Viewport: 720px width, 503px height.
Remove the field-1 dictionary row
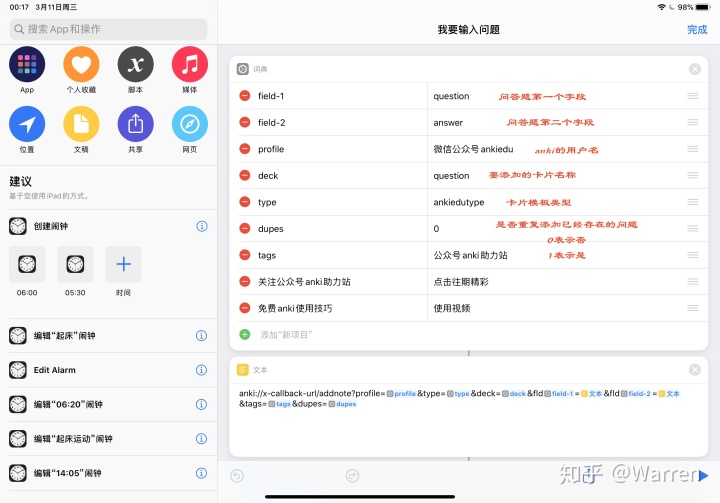click(245, 96)
